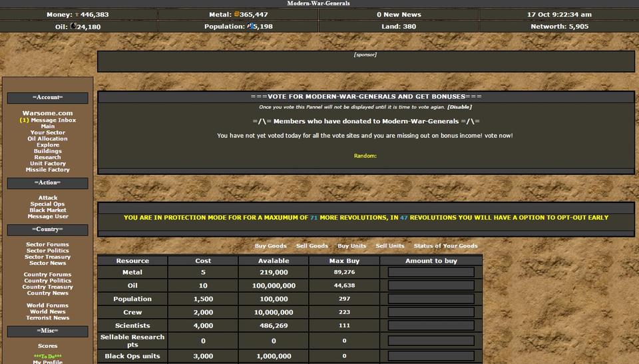Click the Metal resource icon
Image resolution: width=639 pixels, height=364 pixels.
click(236, 15)
